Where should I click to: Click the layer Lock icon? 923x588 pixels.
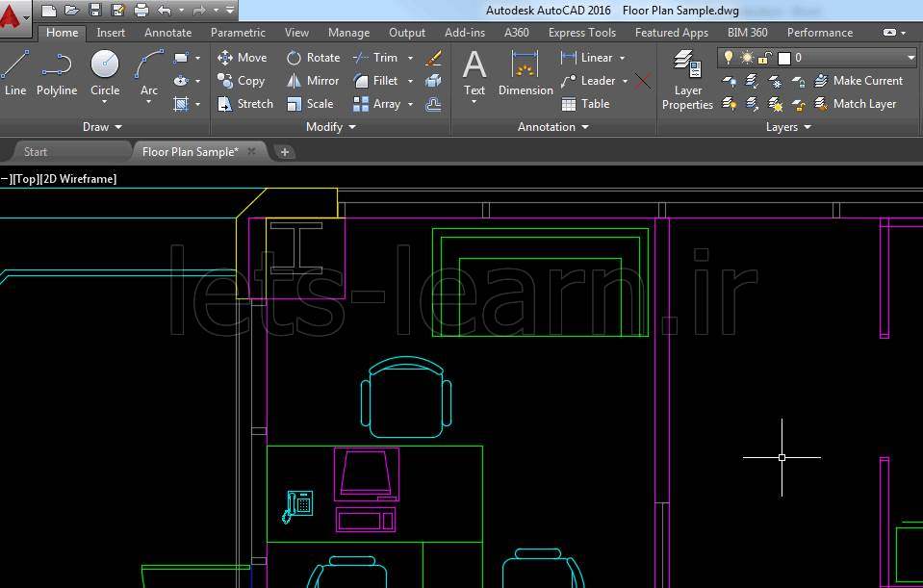click(798, 81)
